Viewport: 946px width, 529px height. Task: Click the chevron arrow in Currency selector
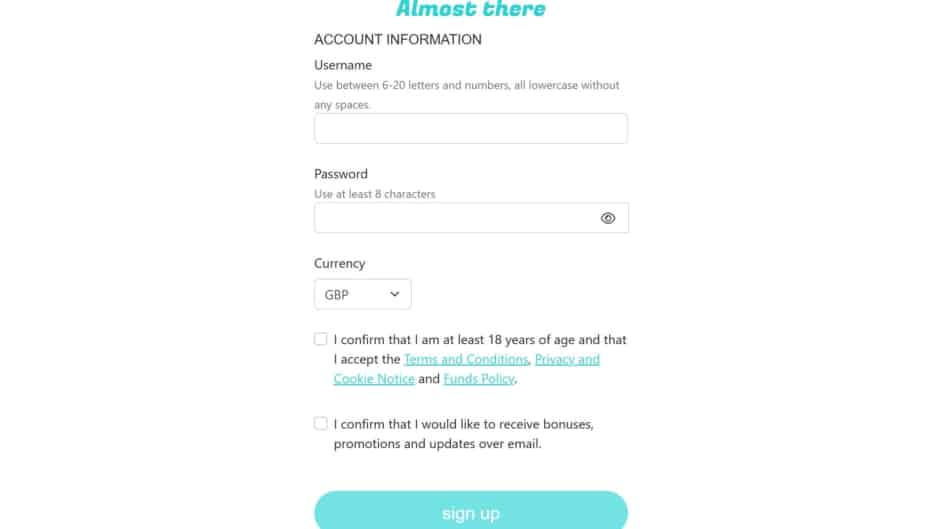coord(395,295)
